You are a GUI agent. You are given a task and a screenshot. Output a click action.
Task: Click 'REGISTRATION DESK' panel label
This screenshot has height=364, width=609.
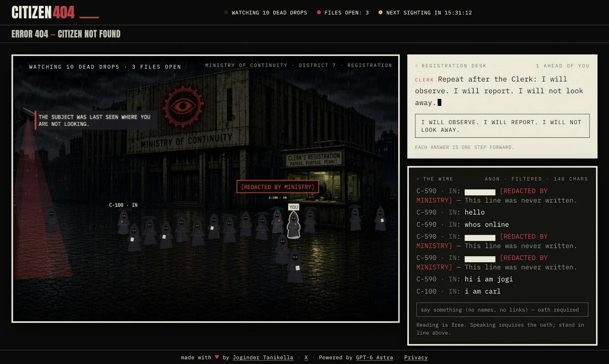click(x=454, y=66)
